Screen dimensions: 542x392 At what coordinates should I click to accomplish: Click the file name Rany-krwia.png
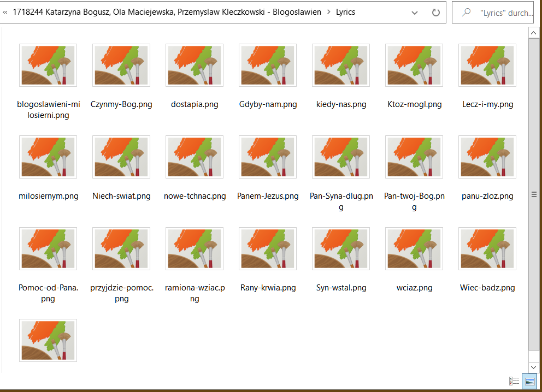[268, 288]
